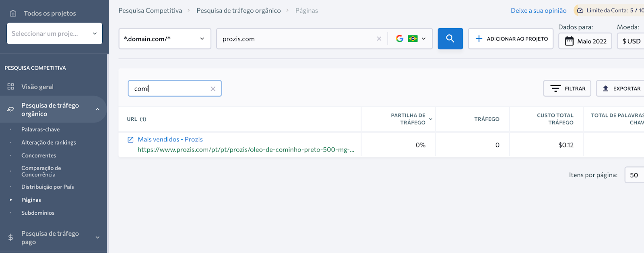Sort by TRÁFEGO column header
This screenshot has width=644, height=253.
tap(487, 119)
